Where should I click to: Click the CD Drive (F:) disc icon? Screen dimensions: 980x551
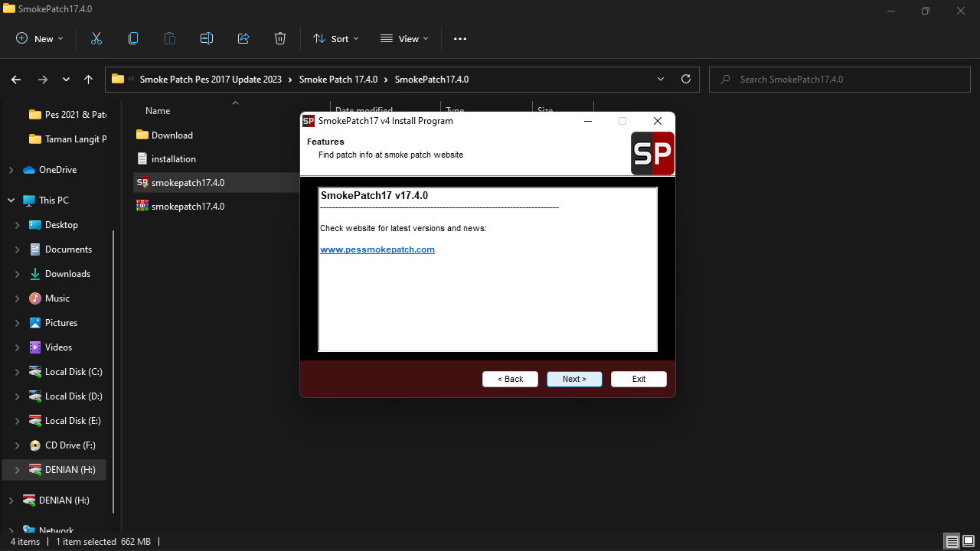coord(35,445)
